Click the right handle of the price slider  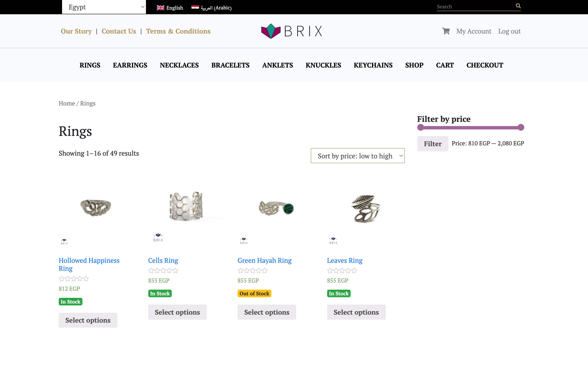[521, 127]
